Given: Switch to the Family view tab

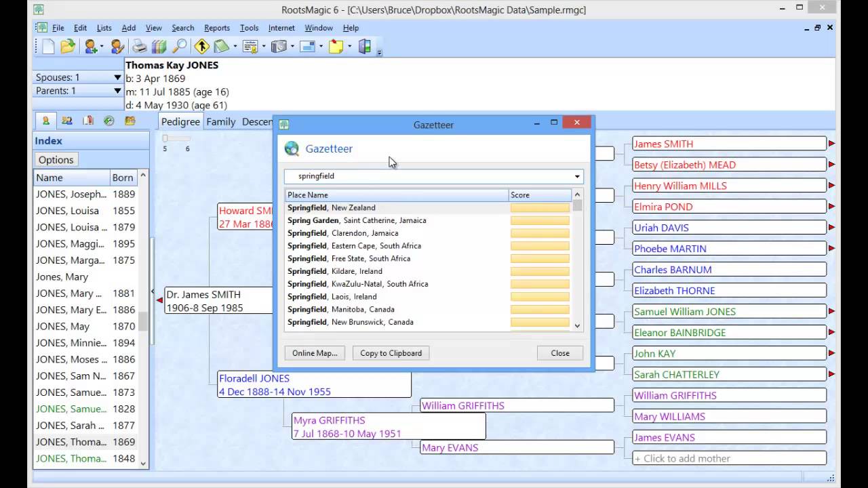Looking at the screenshot, I should point(220,121).
